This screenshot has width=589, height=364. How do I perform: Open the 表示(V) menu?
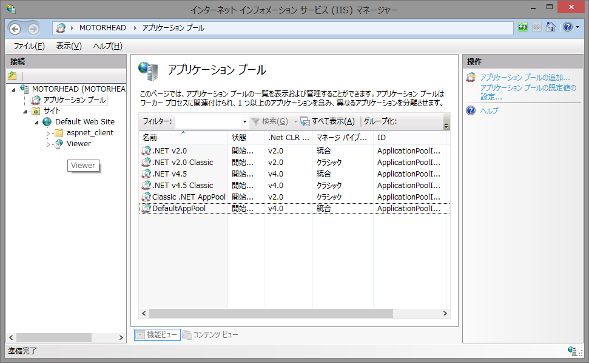[69, 46]
